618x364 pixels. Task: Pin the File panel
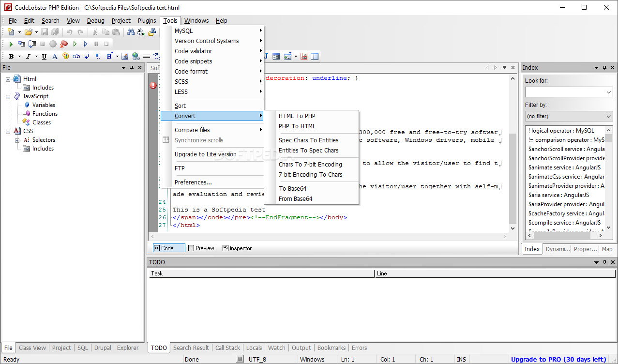click(132, 68)
